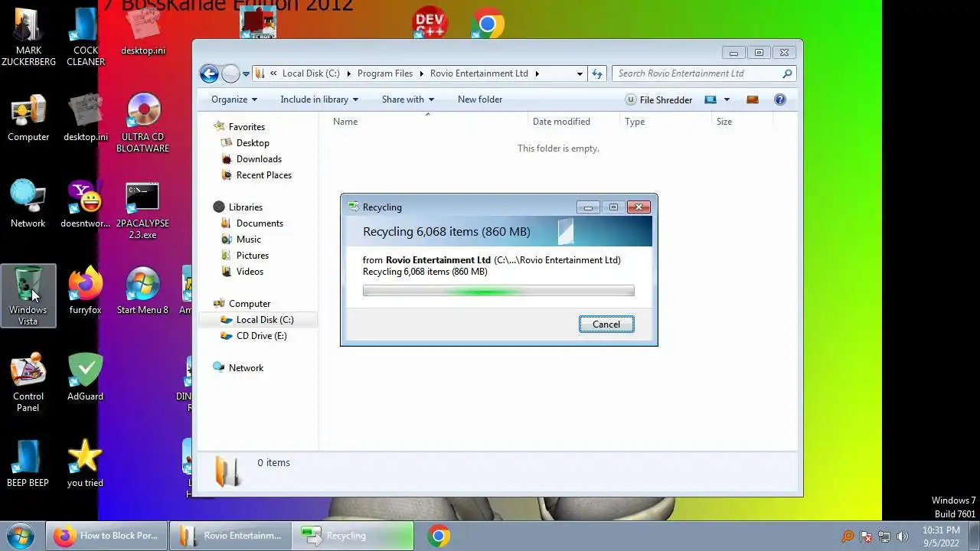Viewport: 980px width, 551px height.
Task: Select desktop.ini icon beside Computer
Action: click(x=86, y=119)
